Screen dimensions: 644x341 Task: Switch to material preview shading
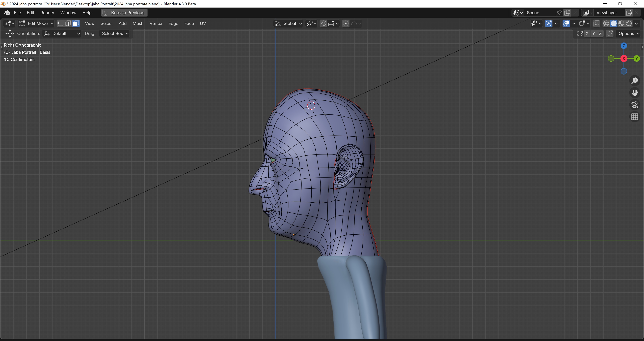(621, 23)
